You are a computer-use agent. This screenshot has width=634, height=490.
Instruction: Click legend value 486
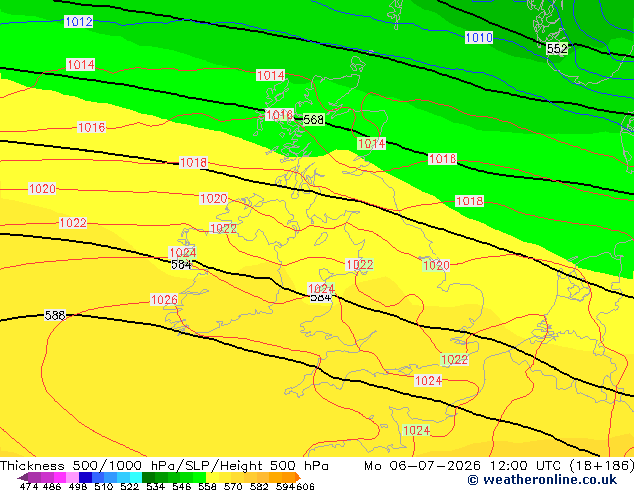coord(52,486)
